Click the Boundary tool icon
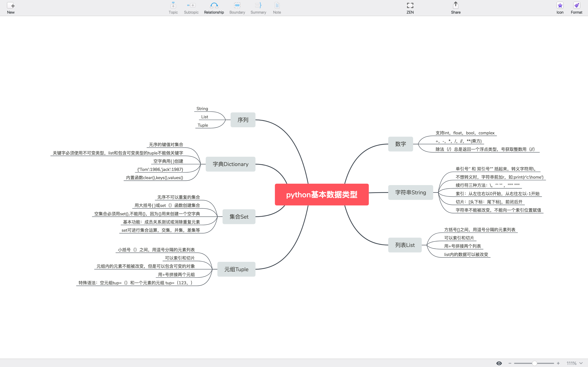This screenshot has width=588, height=367. coord(237,5)
